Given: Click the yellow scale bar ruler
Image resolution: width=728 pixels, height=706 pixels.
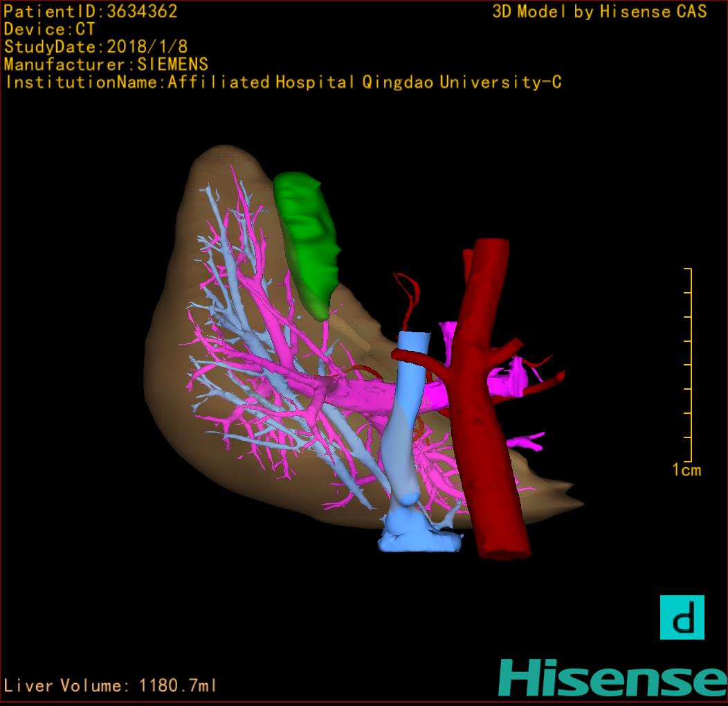Looking at the screenshot, I should click(688, 365).
